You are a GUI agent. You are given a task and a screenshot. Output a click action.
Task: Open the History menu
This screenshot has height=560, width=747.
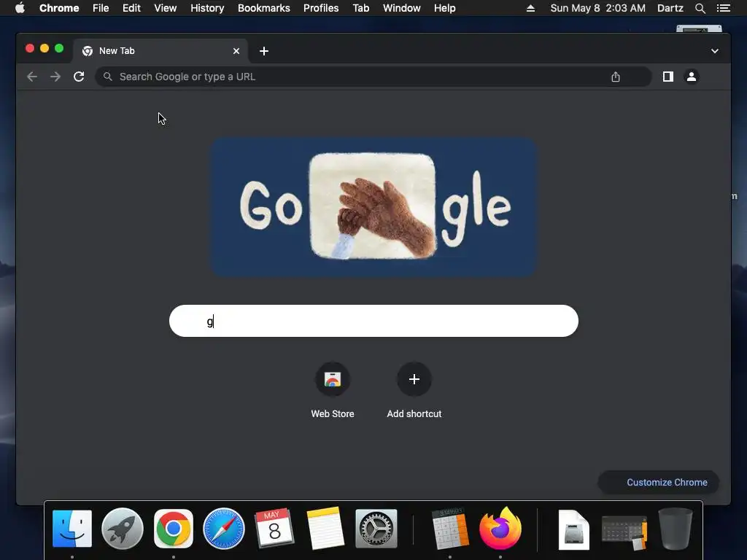coord(207,8)
